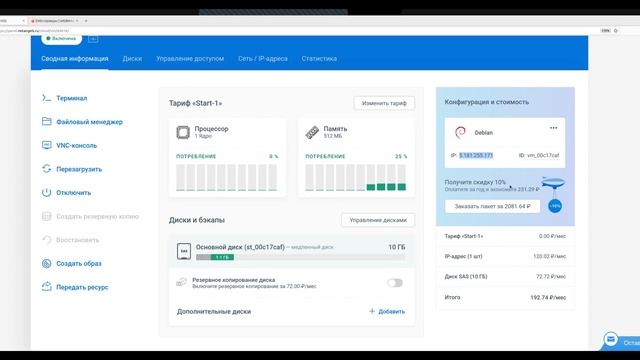Click the transfer resource icon

[x=47, y=287]
